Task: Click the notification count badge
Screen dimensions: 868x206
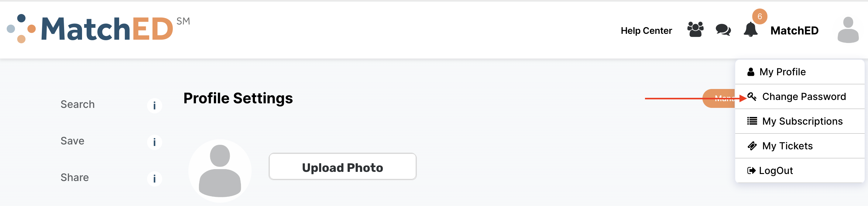Action: click(x=760, y=16)
